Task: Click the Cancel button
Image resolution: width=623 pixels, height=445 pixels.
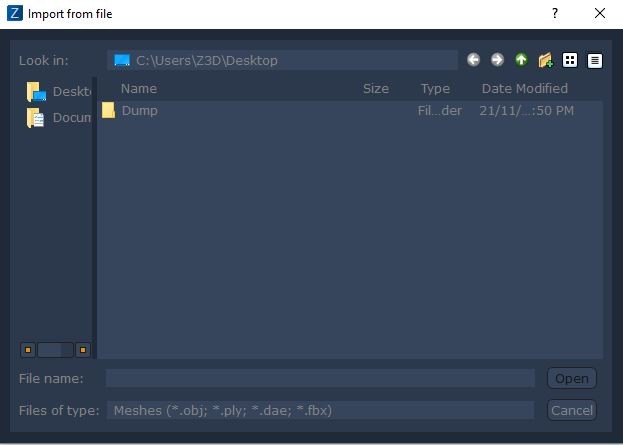Action: tap(571, 410)
